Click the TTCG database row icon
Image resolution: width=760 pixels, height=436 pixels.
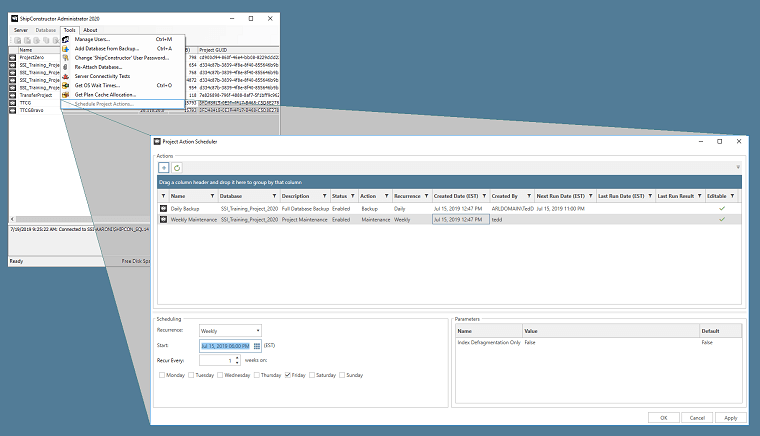(13, 103)
